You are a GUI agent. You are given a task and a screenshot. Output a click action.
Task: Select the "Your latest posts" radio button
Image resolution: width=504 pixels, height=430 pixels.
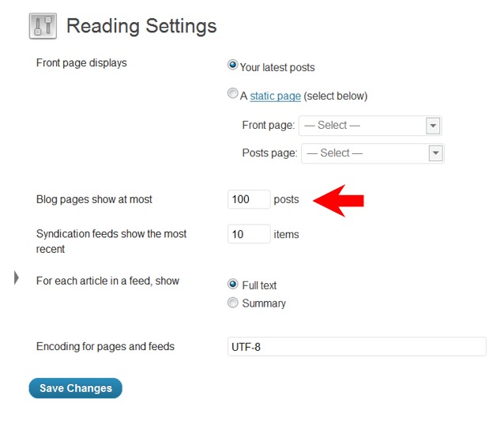click(233, 66)
